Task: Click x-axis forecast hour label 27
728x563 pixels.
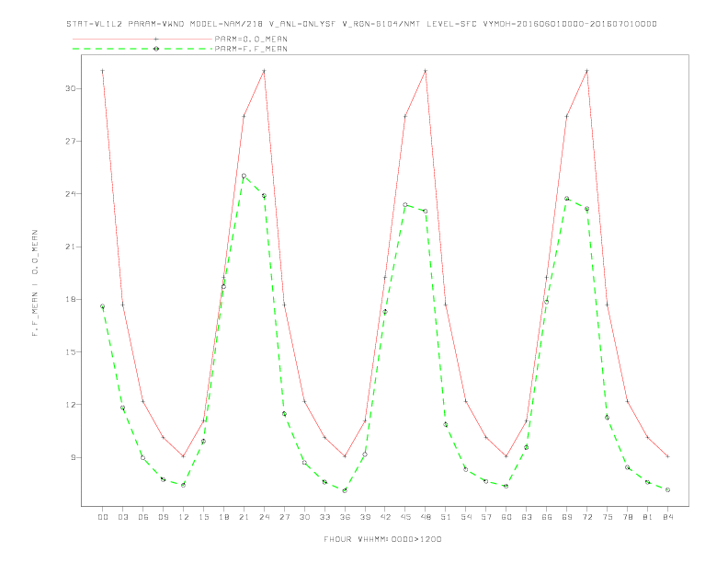Action: point(284,517)
